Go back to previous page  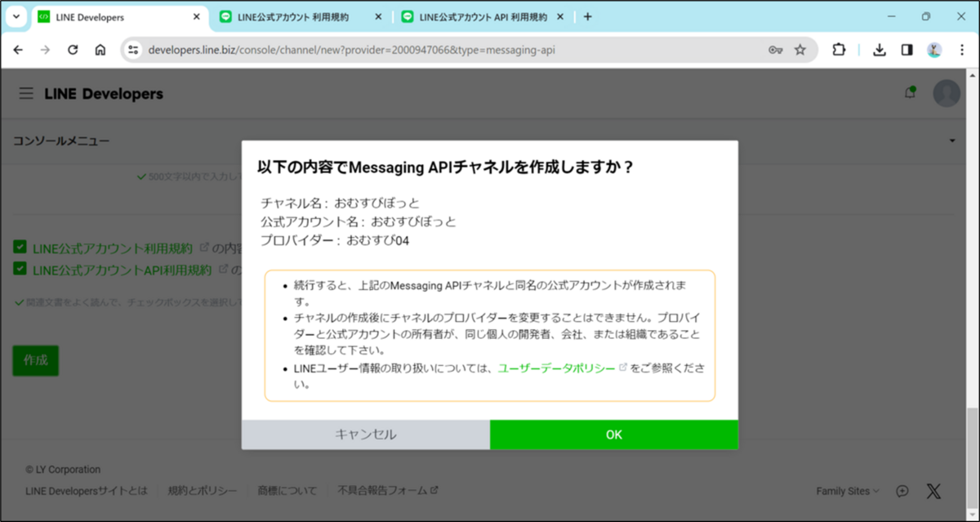[19, 50]
